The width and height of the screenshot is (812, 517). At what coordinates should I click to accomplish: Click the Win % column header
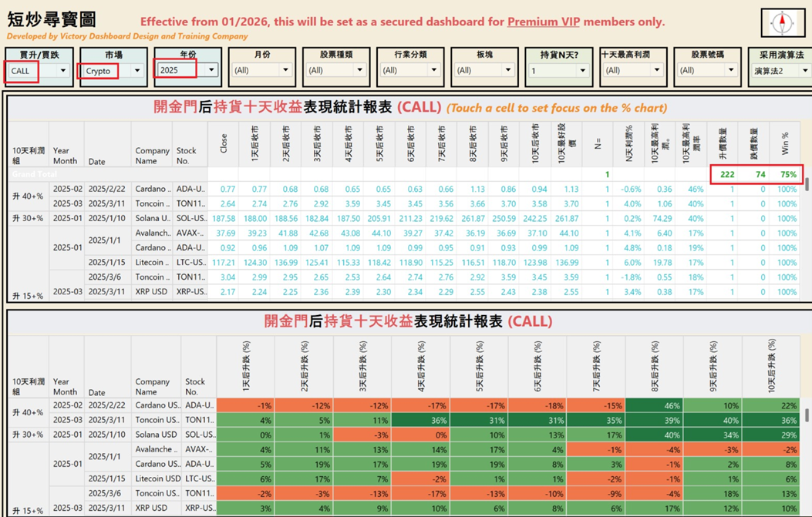click(785, 142)
